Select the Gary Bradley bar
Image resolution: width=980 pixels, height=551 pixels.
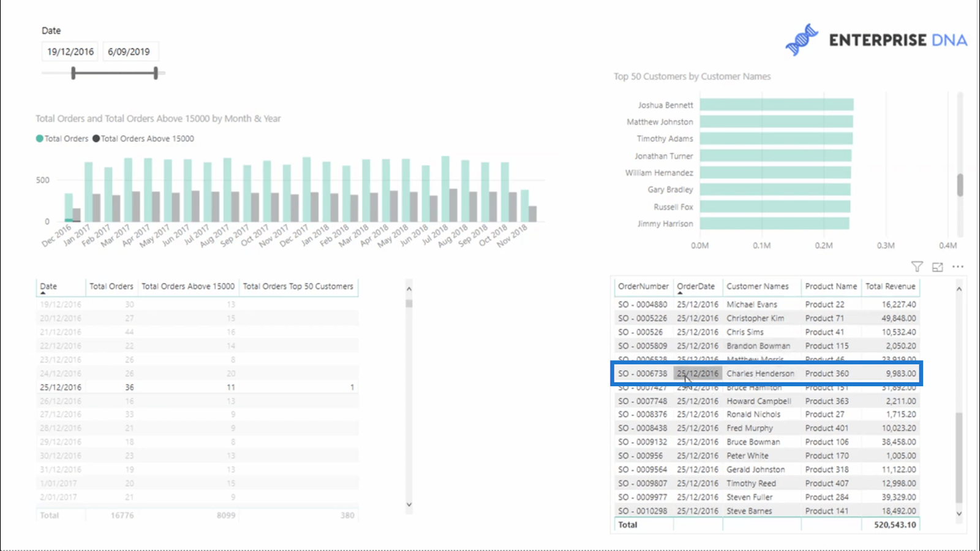(775, 189)
